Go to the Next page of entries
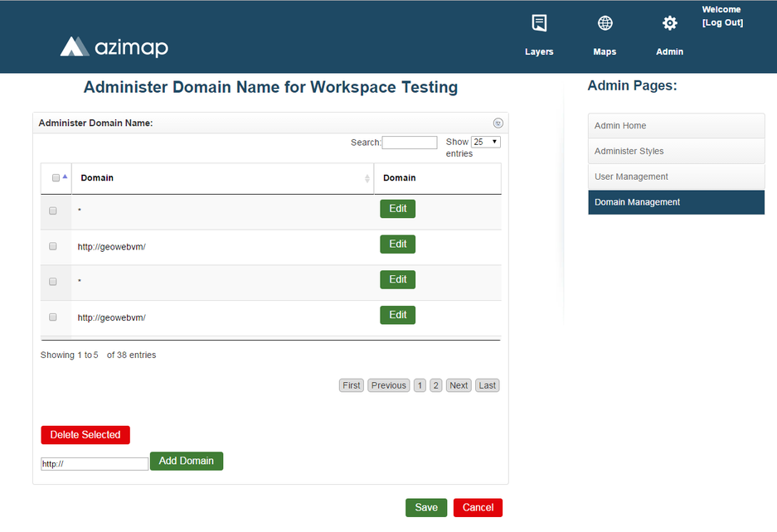This screenshot has width=777, height=532. point(459,385)
